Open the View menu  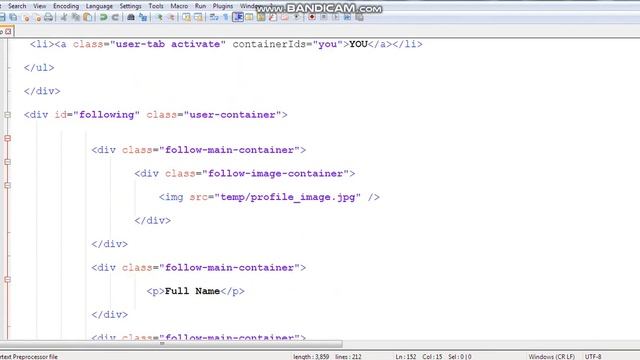pyautogui.click(x=40, y=6)
